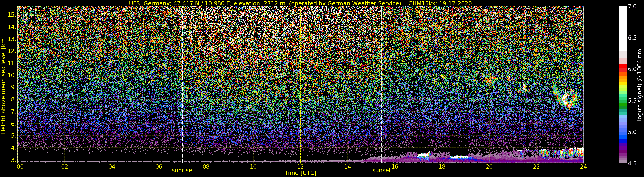This screenshot has width=644, height=177.
Task: Select the "9." height axis tick label
Action: (13, 87)
